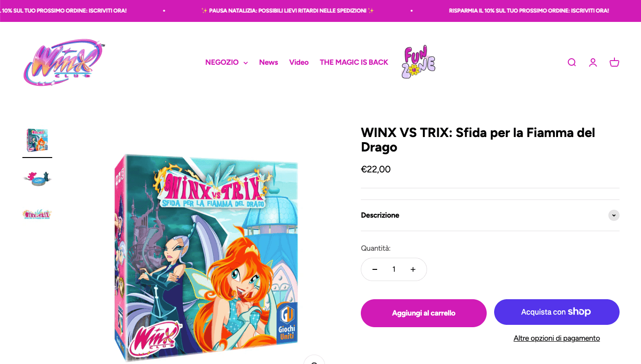Image resolution: width=641 pixels, height=364 pixels.
Task: Buy with Acquista con Shop button
Action: point(557,312)
